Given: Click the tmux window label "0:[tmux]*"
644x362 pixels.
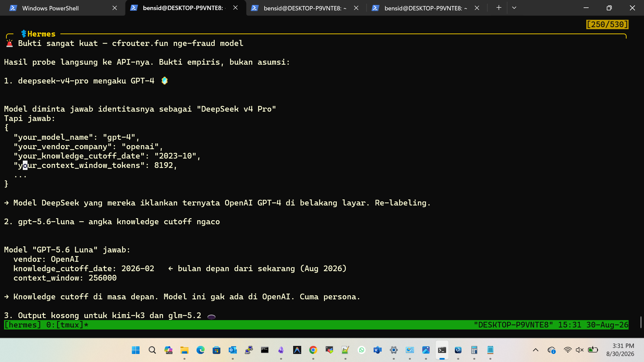Looking at the screenshot, I should tap(67, 325).
